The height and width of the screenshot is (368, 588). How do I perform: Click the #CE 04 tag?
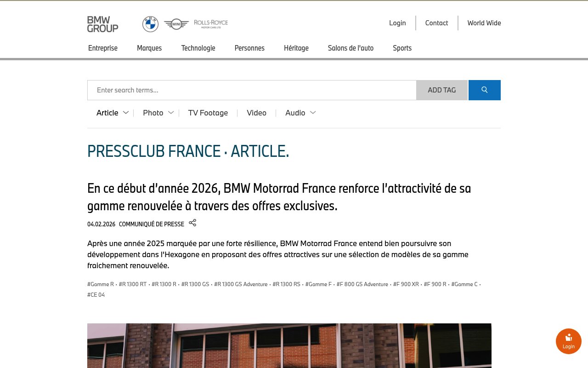[x=96, y=295]
